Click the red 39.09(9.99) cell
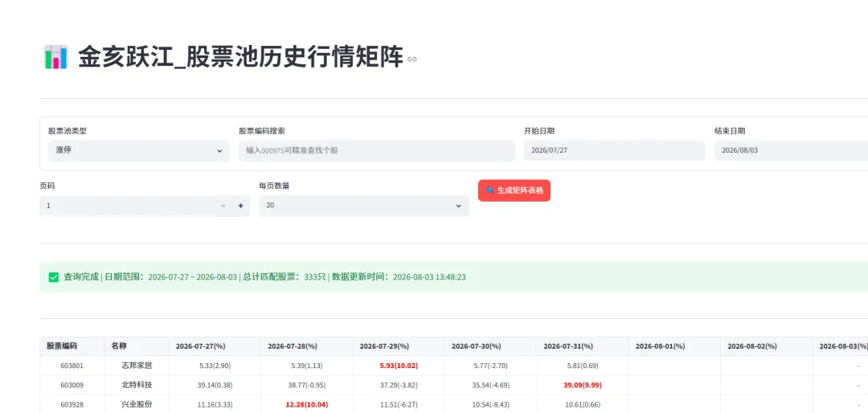 coord(583,386)
